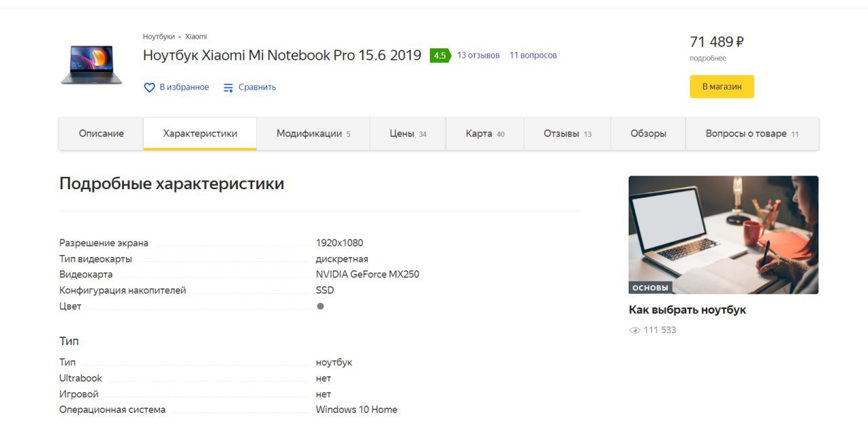
Task: Click the Ultrabook label
Action: pos(81,378)
